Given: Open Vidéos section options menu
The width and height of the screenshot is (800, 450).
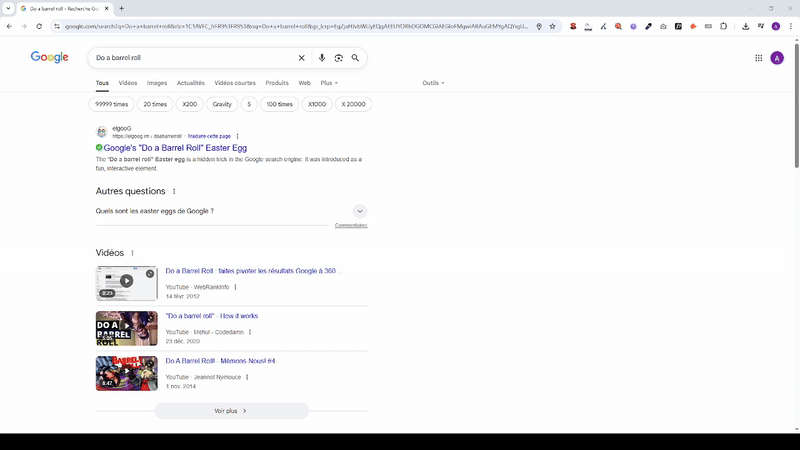Looking at the screenshot, I should point(132,253).
